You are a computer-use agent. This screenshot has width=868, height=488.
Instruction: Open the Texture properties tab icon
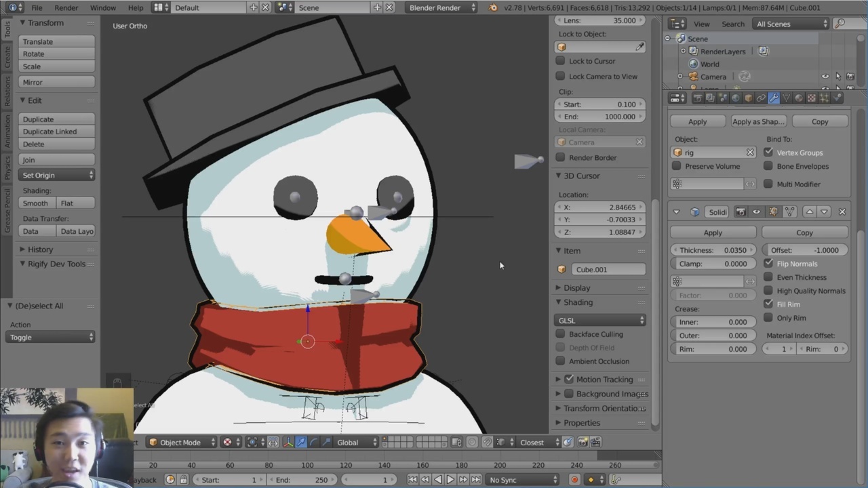click(811, 98)
